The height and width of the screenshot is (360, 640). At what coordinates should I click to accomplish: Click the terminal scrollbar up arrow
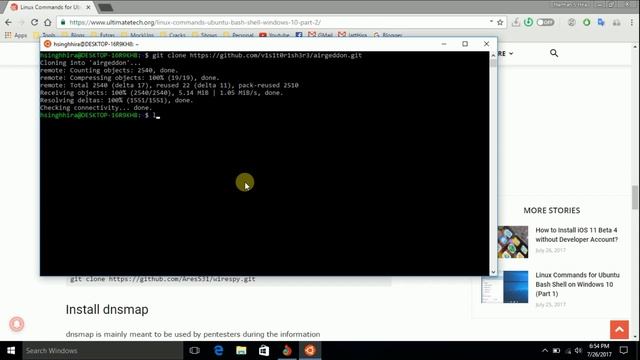pos(493,55)
